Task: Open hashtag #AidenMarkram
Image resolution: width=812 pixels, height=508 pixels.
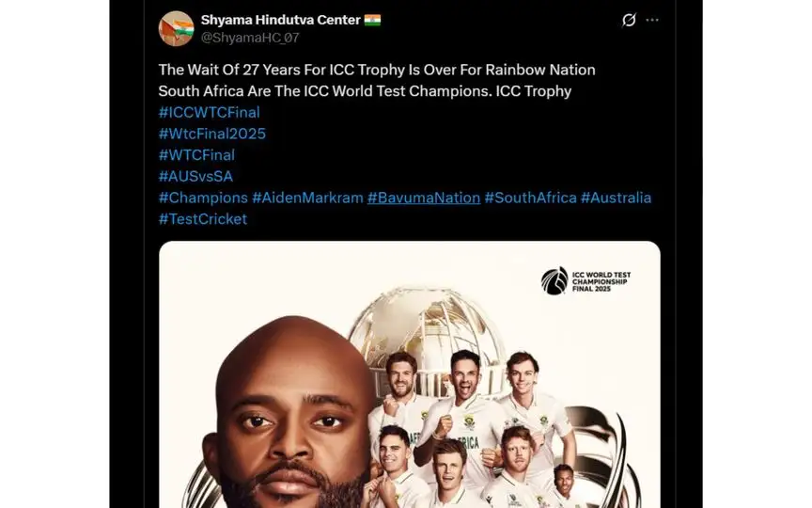Action: click(307, 198)
